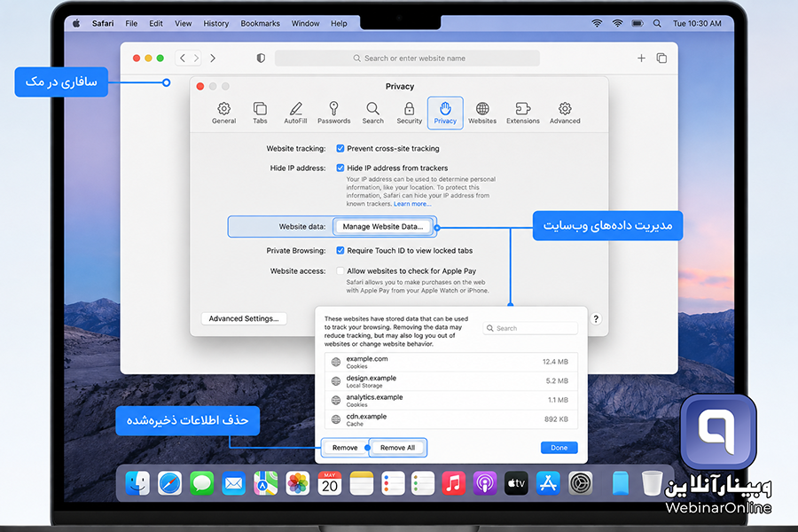
Task: Open Photos from the Dock
Action: point(298,483)
